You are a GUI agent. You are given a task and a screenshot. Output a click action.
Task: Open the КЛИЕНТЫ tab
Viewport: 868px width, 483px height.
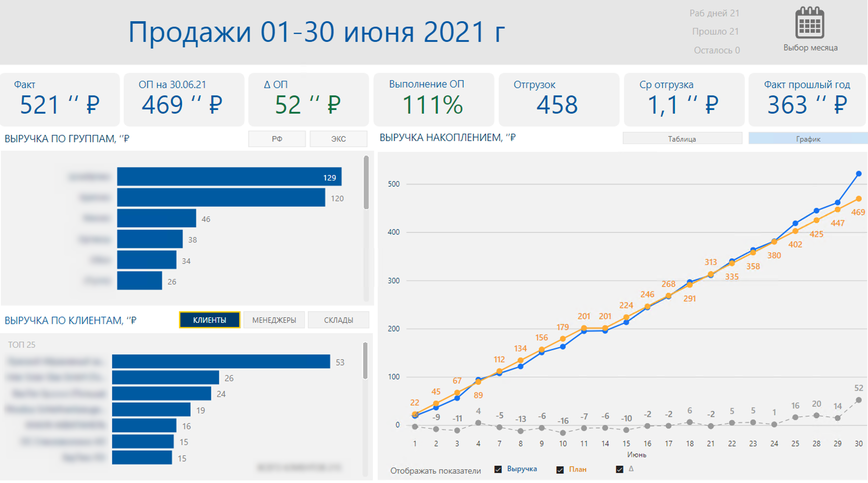pos(209,320)
